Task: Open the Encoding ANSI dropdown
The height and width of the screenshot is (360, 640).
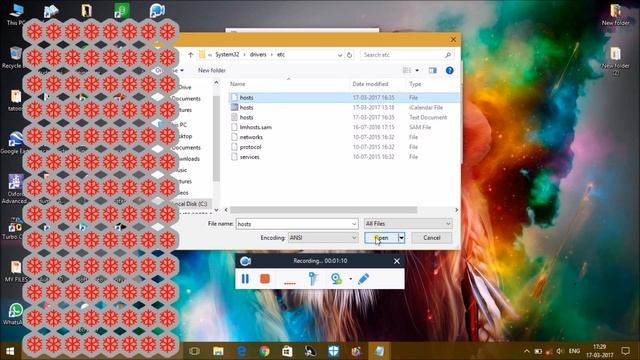Action: coord(323,238)
